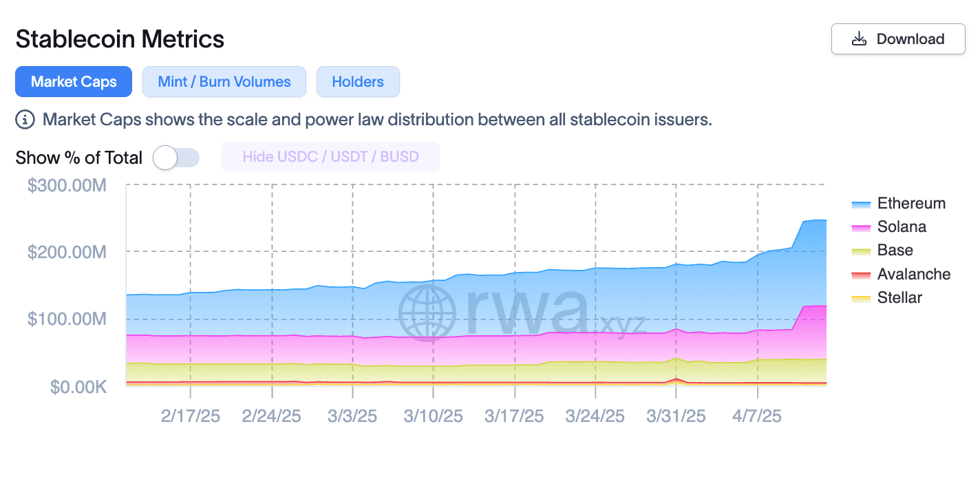Toggle the Show % of Total switch
The width and height of the screenshot is (980, 486).
(x=176, y=158)
